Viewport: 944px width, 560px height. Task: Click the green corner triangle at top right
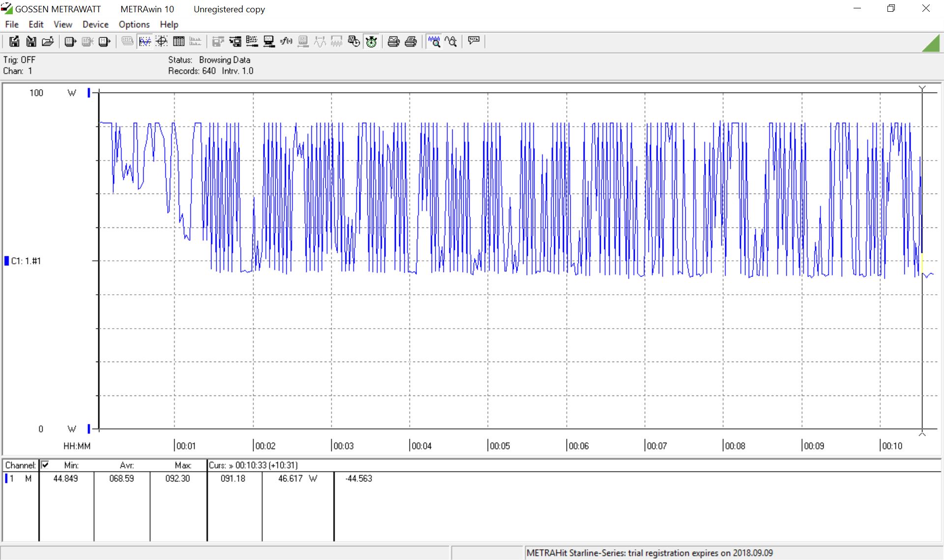click(x=933, y=45)
